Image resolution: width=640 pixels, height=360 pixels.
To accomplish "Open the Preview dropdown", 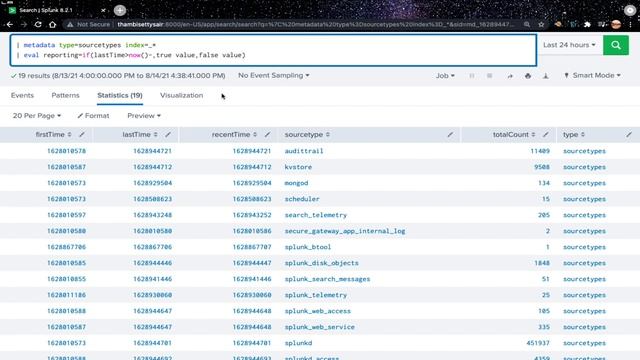I will click(x=144, y=116).
